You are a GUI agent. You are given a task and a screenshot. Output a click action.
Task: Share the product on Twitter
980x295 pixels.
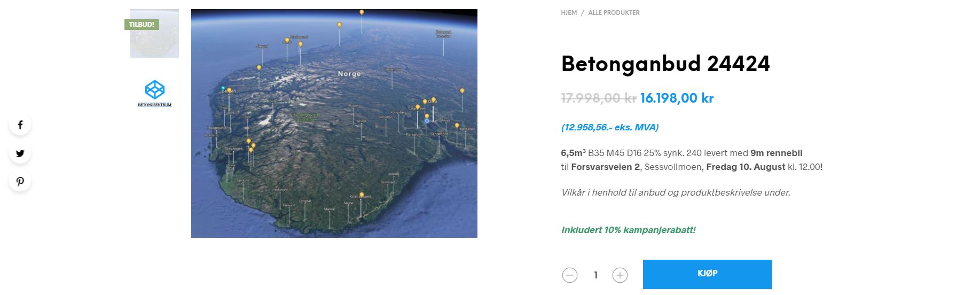tap(20, 153)
